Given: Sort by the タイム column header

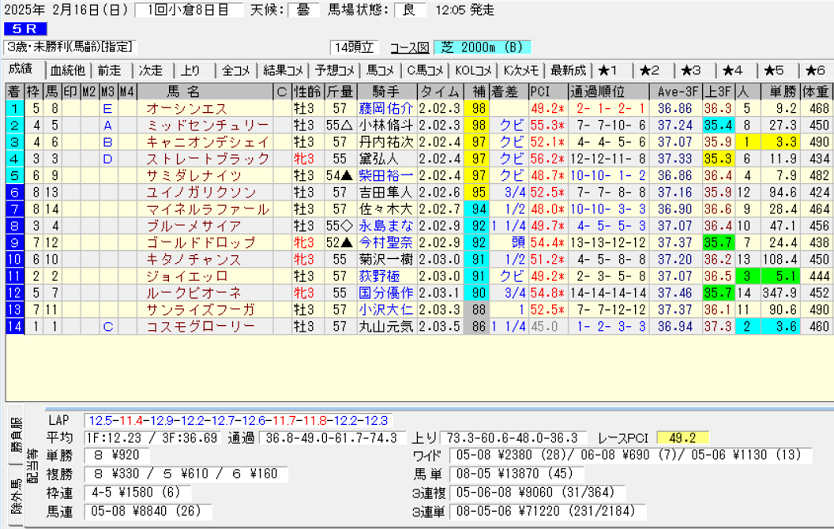Looking at the screenshot, I should [440, 91].
